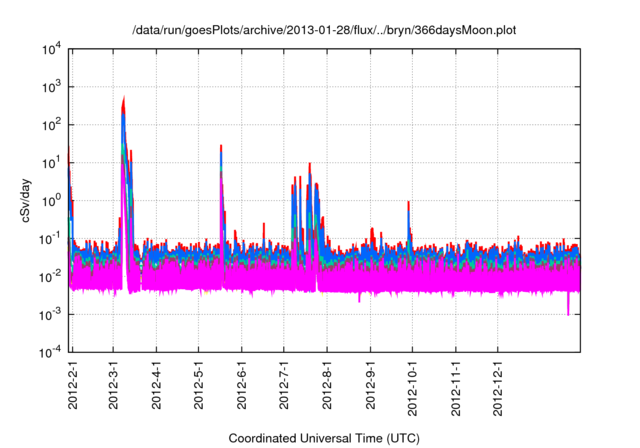Viewport: 640px width, 448px height.
Task: Select the 2012-8-1 date tick label
Action: pyautogui.click(x=328, y=383)
